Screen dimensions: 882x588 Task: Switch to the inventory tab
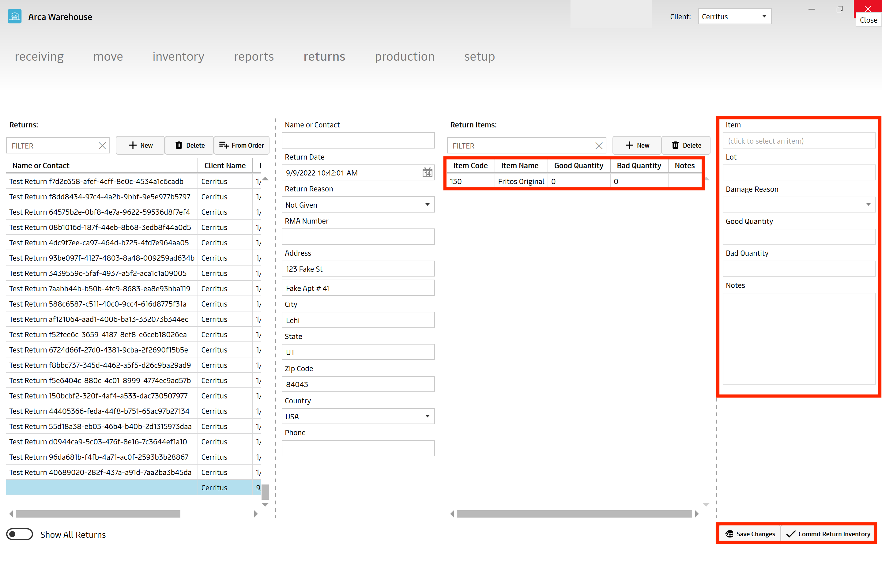(178, 57)
